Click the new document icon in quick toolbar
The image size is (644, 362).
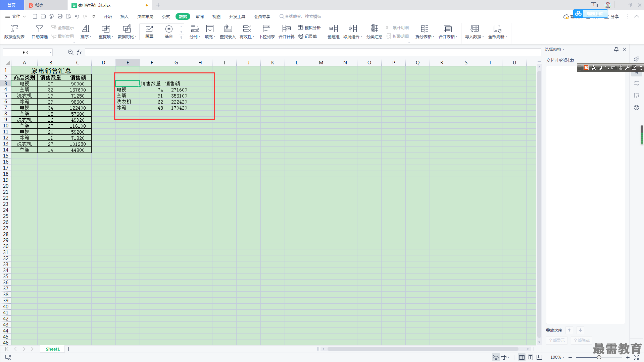(x=35, y=16)
